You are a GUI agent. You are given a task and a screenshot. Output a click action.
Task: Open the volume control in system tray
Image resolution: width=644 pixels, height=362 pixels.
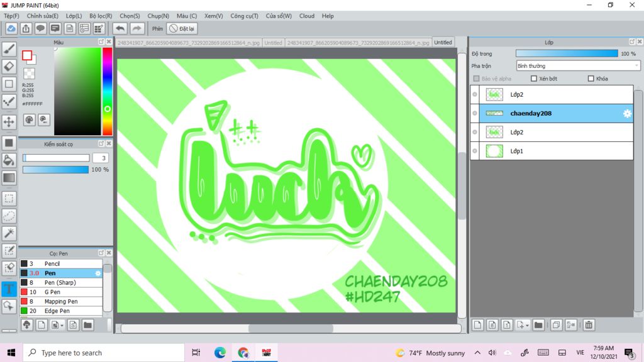[x=492, y=353]
